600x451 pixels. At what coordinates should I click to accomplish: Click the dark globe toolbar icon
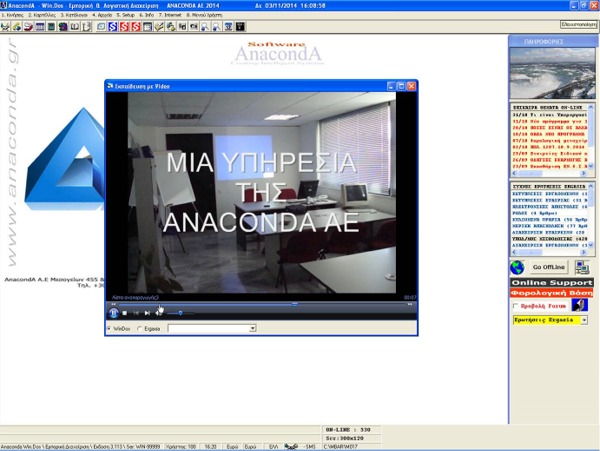(63, 26)
